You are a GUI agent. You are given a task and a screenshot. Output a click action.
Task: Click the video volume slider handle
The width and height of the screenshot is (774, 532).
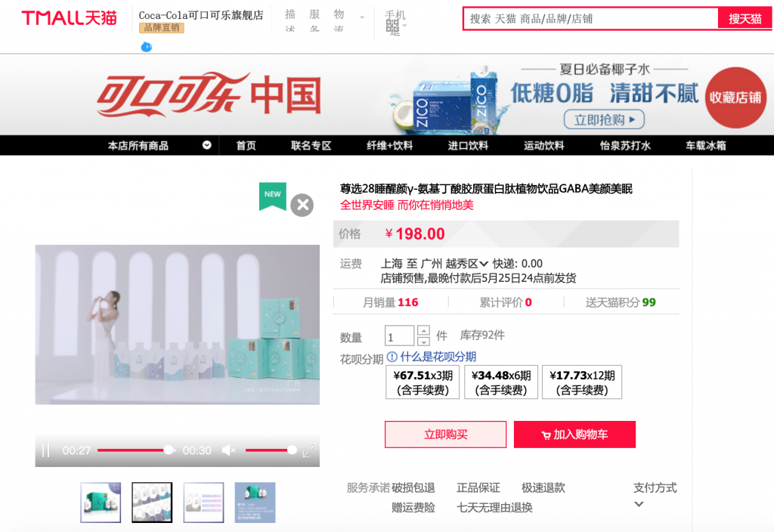pyautogui.click(x=293, y=450)
